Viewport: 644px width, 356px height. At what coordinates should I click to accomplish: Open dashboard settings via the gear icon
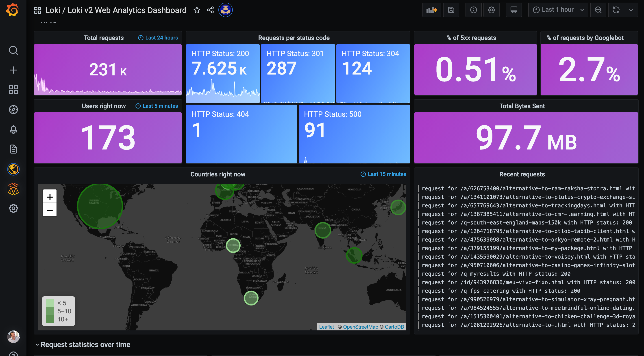tap(492, 10)
